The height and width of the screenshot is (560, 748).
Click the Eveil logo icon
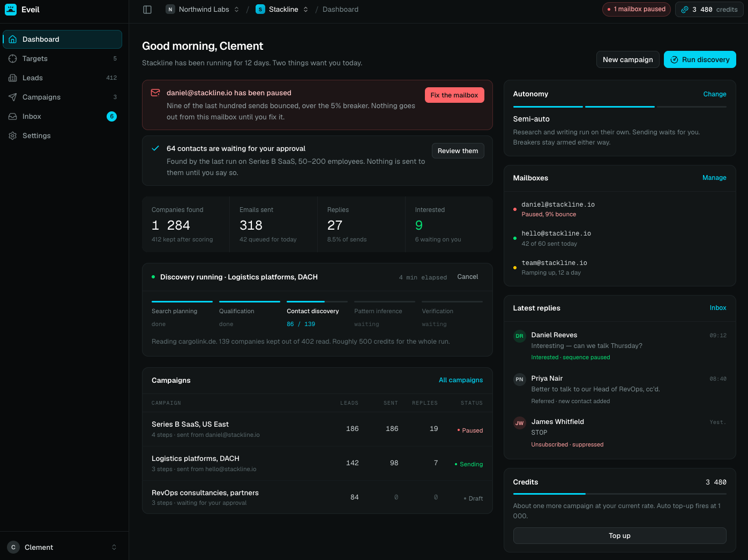coord(11,9)
